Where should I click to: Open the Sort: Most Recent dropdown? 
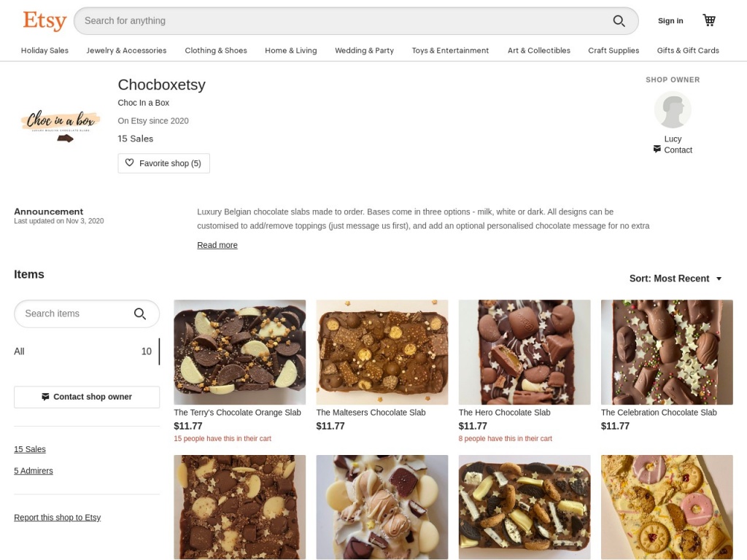[x=676, y=279]
